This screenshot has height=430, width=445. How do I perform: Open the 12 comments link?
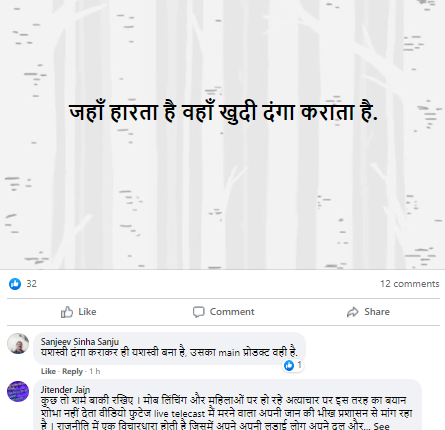410,284
